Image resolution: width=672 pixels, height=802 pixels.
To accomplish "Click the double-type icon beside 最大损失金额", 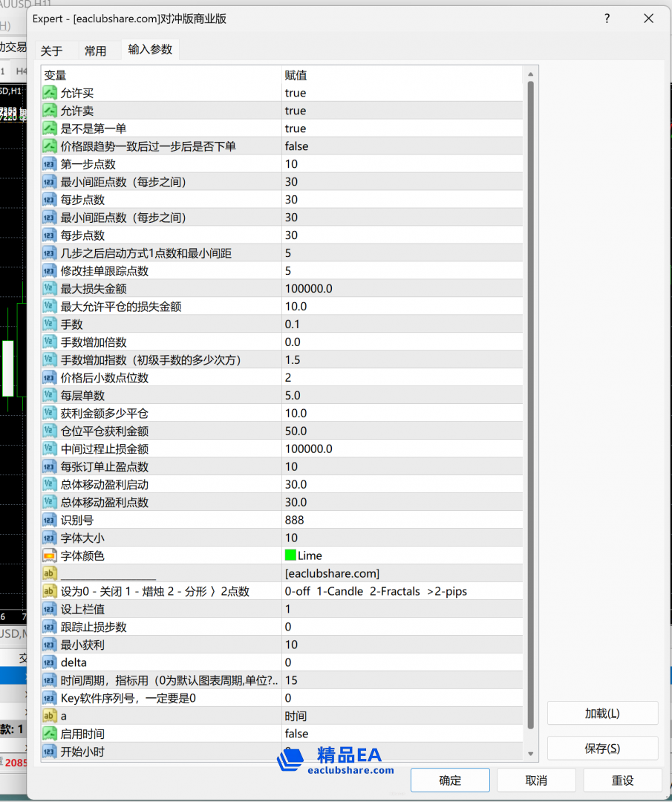I will (50, 289).
